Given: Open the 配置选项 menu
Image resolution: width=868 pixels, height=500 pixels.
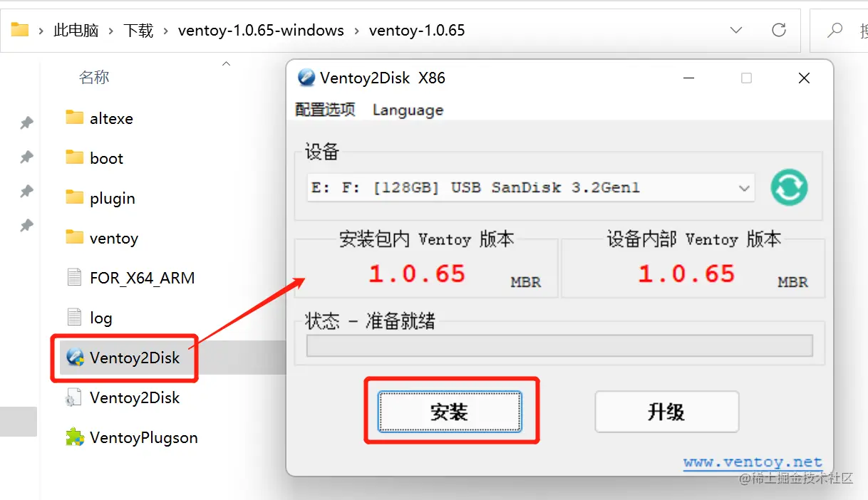Looking at the screenshot, I should click(325, 110).
